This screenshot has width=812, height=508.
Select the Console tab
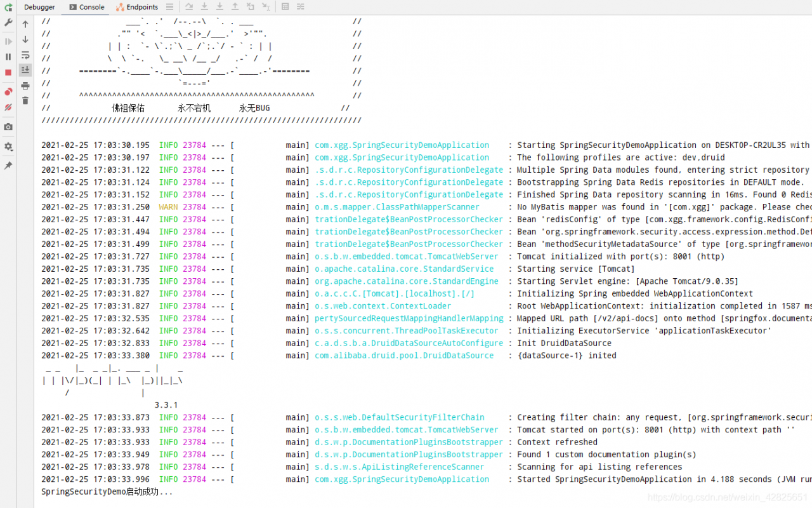(x=87, y=7)
